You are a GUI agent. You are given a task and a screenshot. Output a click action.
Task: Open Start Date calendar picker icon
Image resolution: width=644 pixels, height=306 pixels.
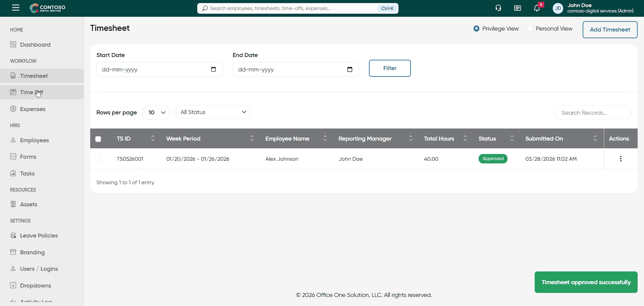(x=213, y=69)
